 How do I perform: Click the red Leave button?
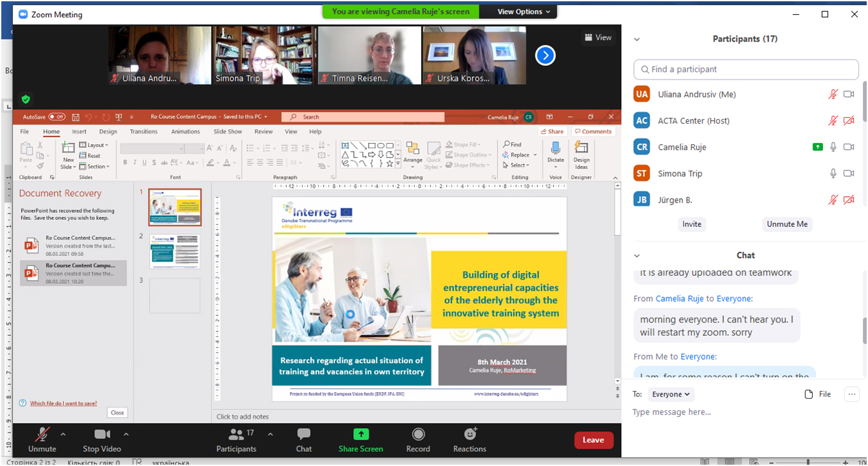(593, 440)
